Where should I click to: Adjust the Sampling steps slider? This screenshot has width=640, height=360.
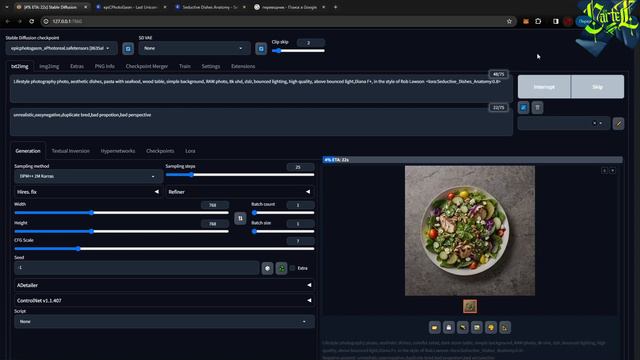click(240, 175)
